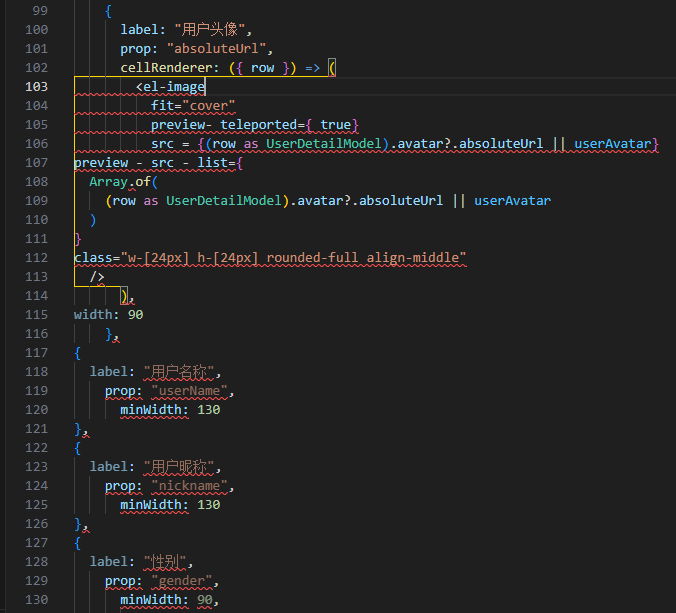Click userAvatar at the end of line 106
Image resolution: width=676 pixels, height=613 pixels.
tap(612, 144)
